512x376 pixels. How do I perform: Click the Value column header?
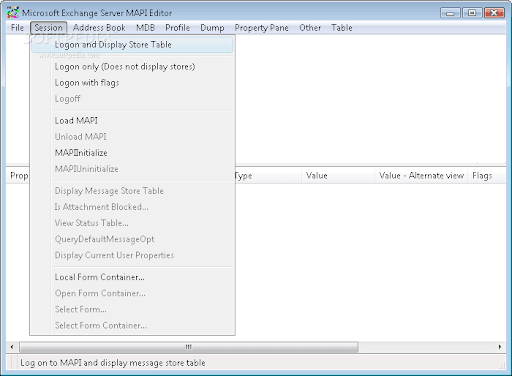point(338,176)
